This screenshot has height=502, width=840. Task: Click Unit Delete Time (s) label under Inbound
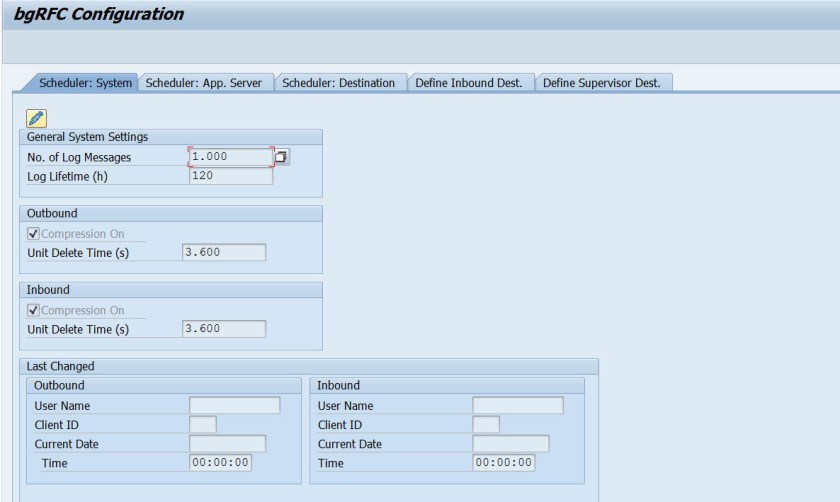tap(78, 329)
